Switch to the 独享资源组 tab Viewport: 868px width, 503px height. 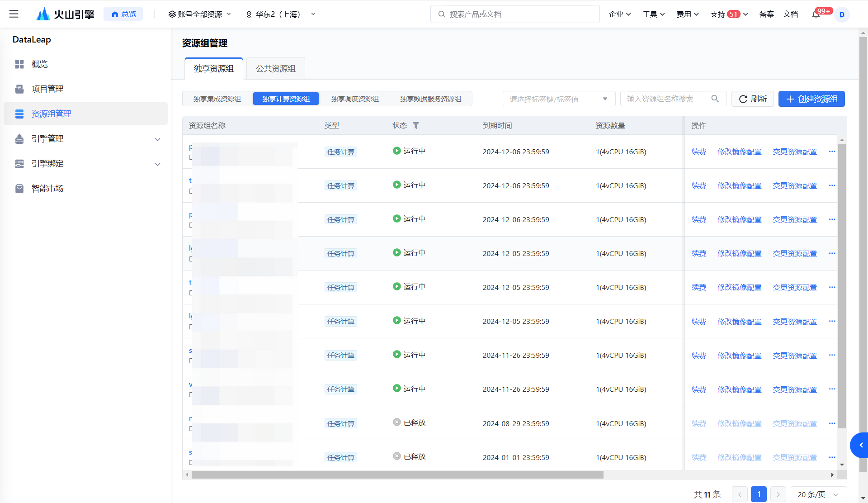[x=214, y=69]
